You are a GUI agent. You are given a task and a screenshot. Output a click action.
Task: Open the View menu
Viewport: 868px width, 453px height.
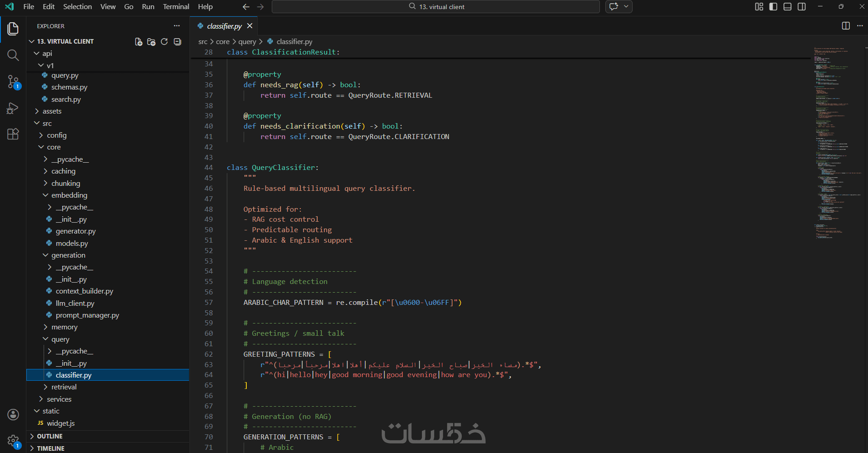click(108, 7)
